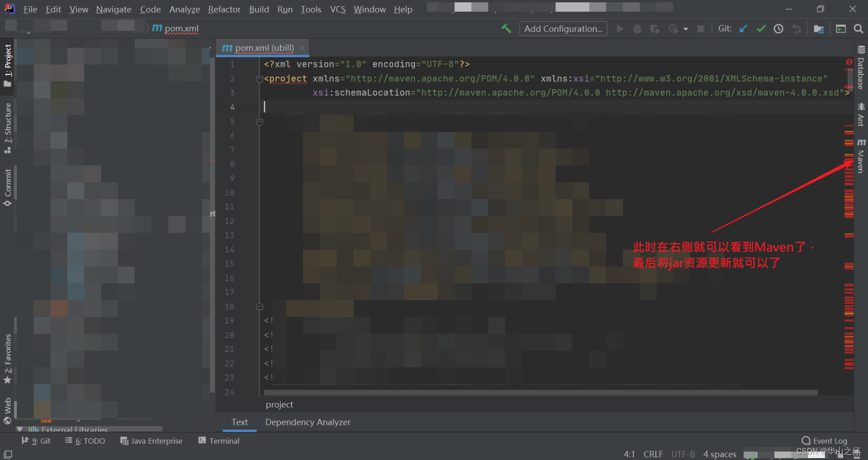Image resolution: width=868 pixels, height=460 pixels.
Task: Click the Build project hammer icon
Action: tap(506, 29)
